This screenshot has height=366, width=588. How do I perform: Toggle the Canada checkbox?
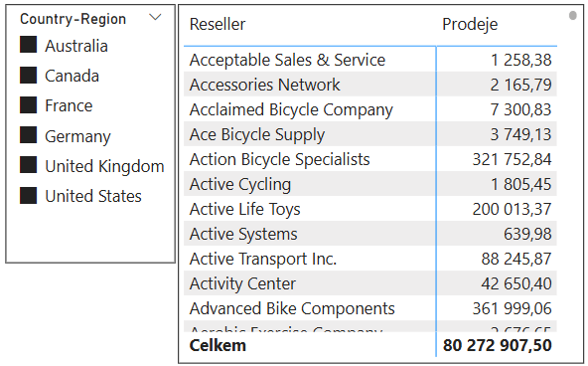[x=28, y=75]
